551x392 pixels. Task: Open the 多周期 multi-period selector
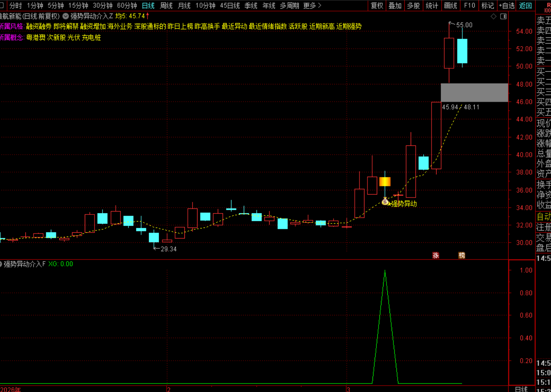[x=289, y=6]
